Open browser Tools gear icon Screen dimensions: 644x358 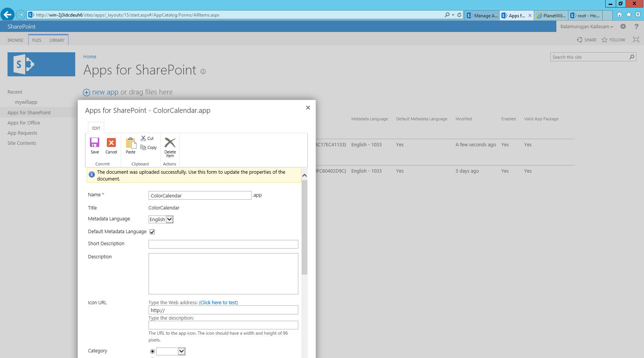[638, 15]
